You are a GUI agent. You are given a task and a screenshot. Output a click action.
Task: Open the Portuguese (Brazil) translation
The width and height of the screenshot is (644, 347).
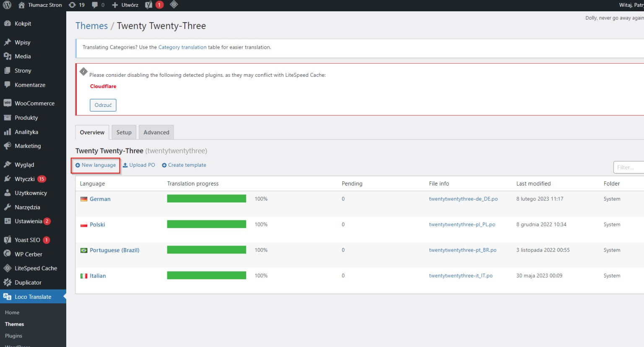pos(114,250)
